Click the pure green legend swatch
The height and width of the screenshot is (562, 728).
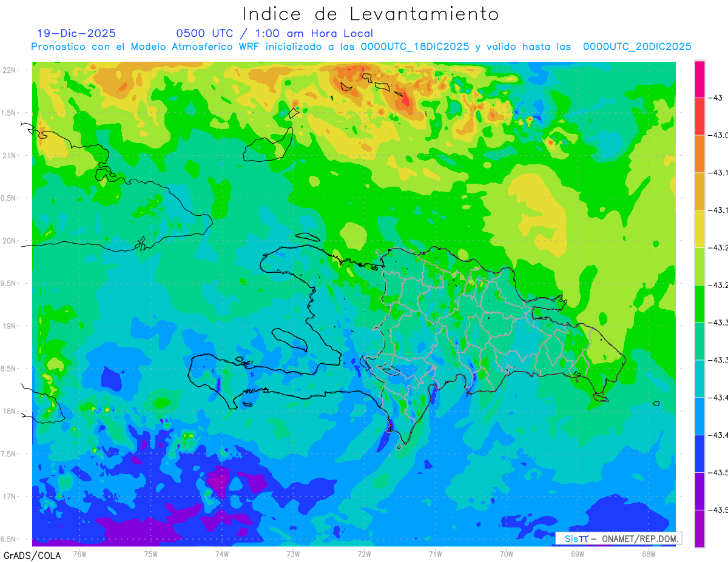[699, 304]
